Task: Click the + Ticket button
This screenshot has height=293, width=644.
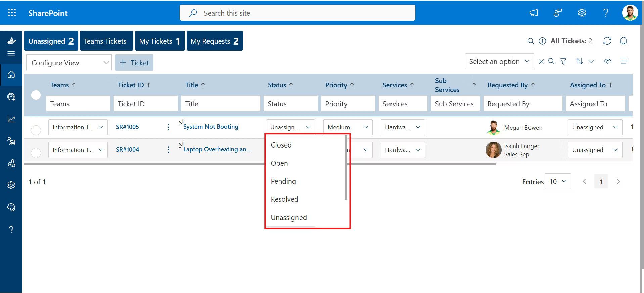Action: [134, 63]
